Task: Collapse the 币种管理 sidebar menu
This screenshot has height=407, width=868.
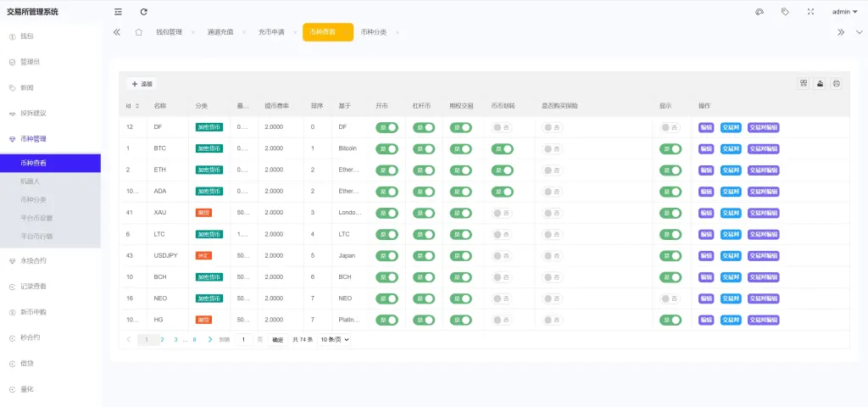Action: point(50,139)
